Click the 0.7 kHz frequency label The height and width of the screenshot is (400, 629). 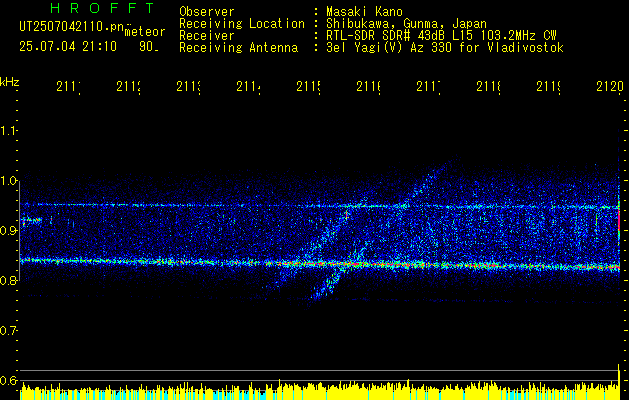(x=9, y=331)
